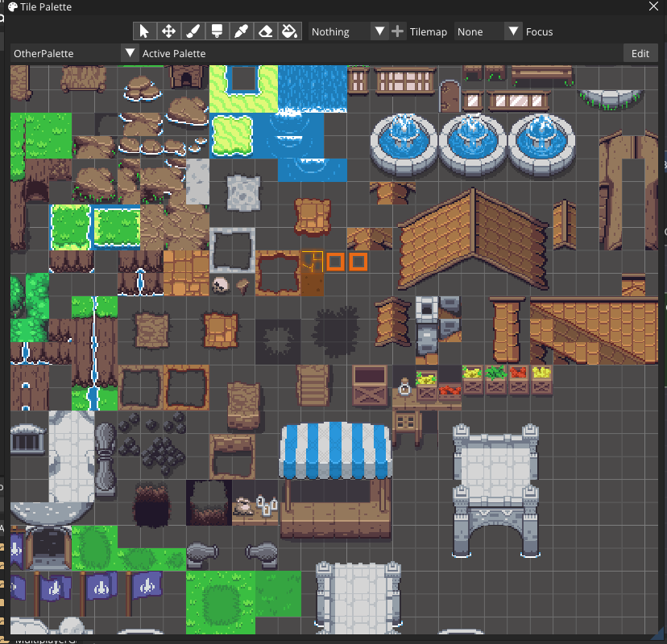Viewport: 667px width, 644px height.
Task: Select the waterfall tile
Action: point(313,89)
